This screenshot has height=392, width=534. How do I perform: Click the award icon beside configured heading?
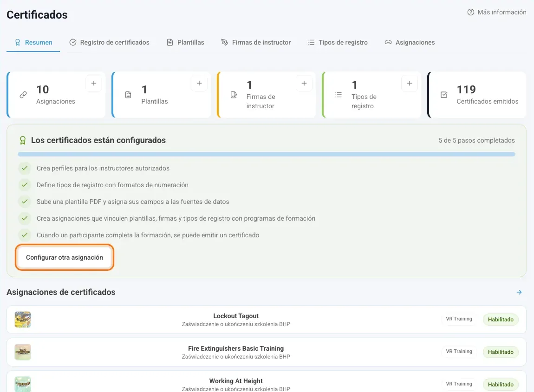(x=22, y=140)
